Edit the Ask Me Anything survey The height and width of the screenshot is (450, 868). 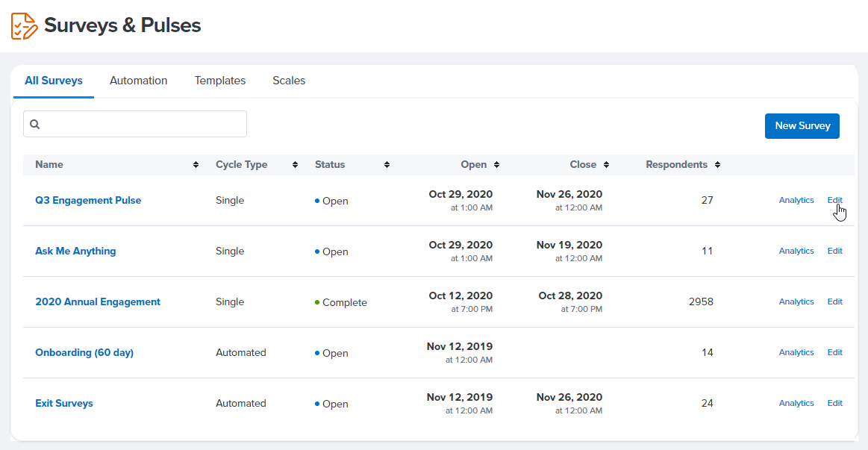(834, 251)
